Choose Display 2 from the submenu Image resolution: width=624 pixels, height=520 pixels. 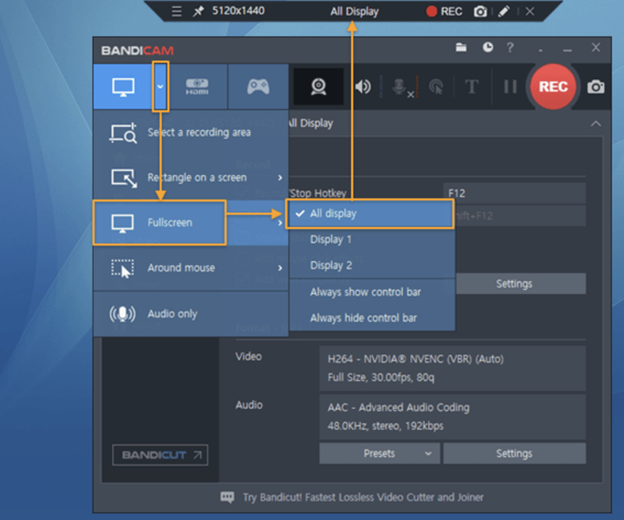click(x=331, y=265)
